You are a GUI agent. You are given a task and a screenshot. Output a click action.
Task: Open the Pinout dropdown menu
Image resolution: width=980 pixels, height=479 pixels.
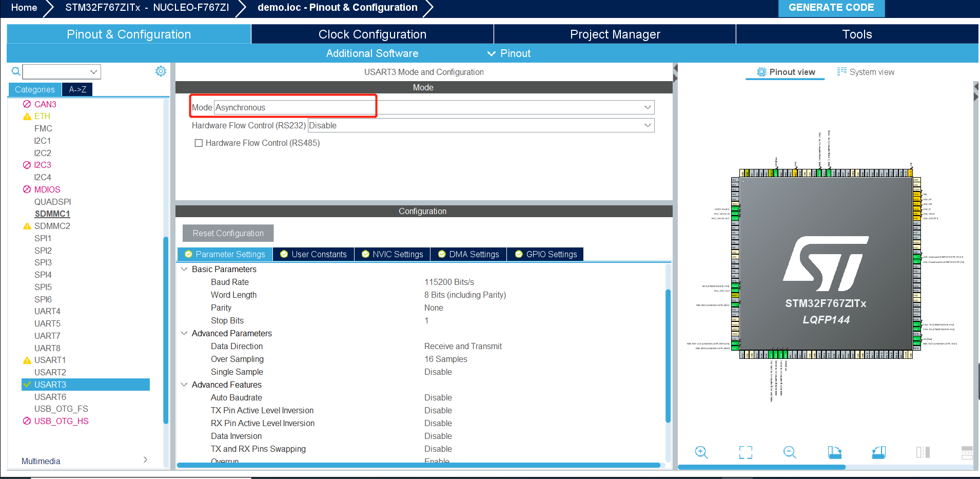coord(509,53)
